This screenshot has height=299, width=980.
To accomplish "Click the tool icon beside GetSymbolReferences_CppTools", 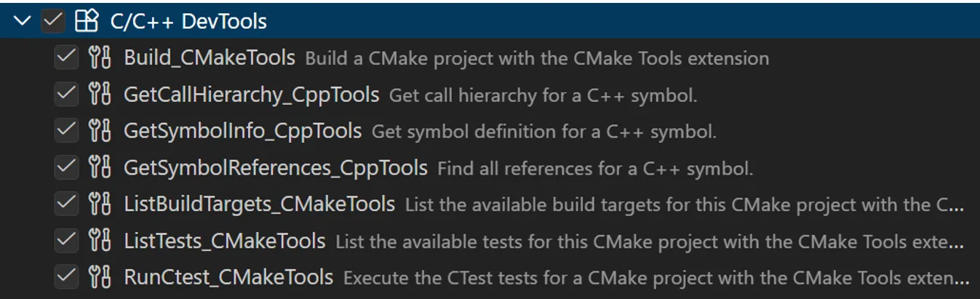I will (x=99, y=167).
